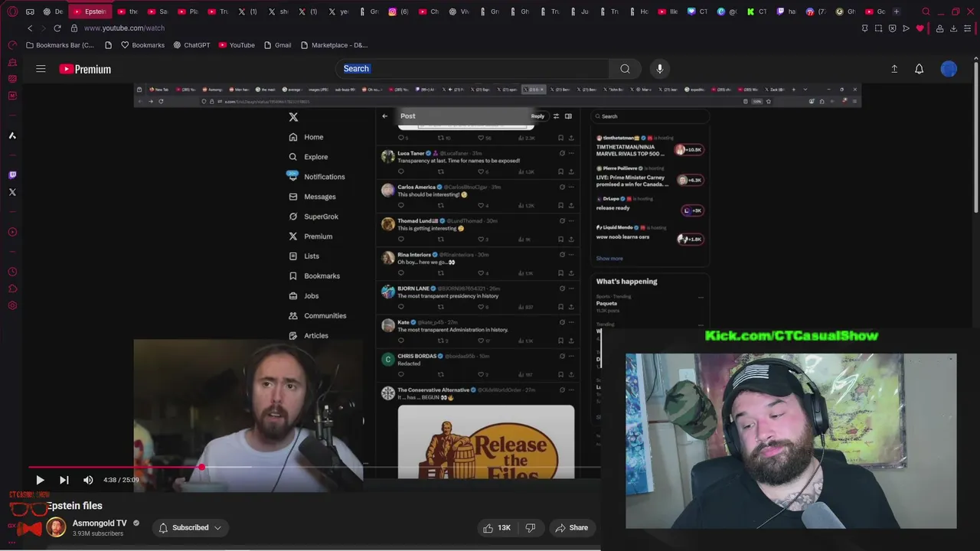Skip to the next video
The height and width of the screenshot is (551, 980).
coord(64,480)
